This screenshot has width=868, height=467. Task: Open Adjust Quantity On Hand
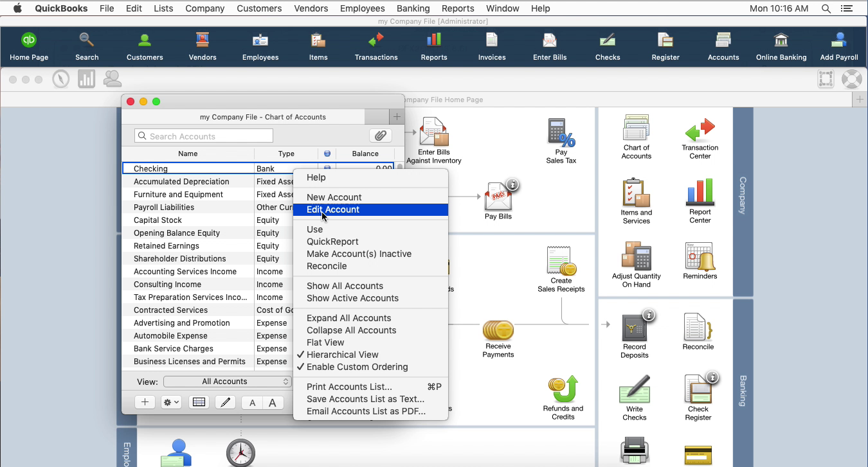(x=637, y=265)
